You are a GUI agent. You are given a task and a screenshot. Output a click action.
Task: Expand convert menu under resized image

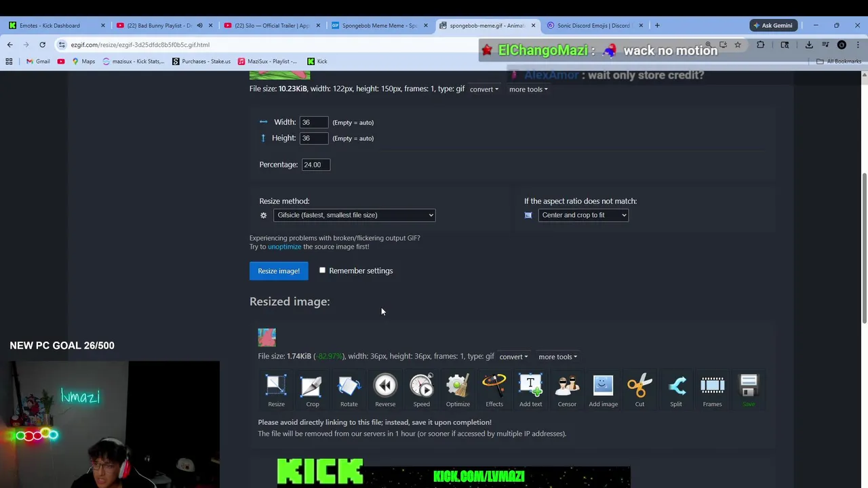(513, 357)
